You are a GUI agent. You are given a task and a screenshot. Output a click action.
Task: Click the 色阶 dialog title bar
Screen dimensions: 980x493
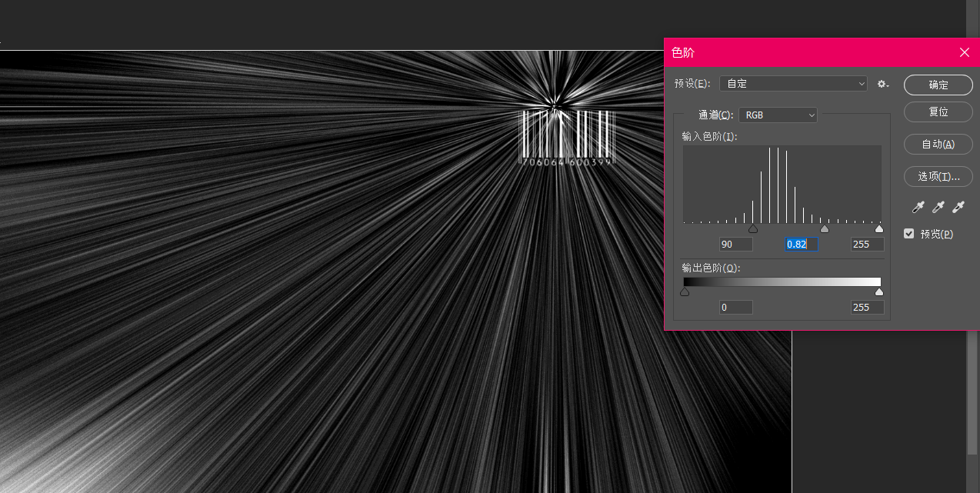click(822, 52)
